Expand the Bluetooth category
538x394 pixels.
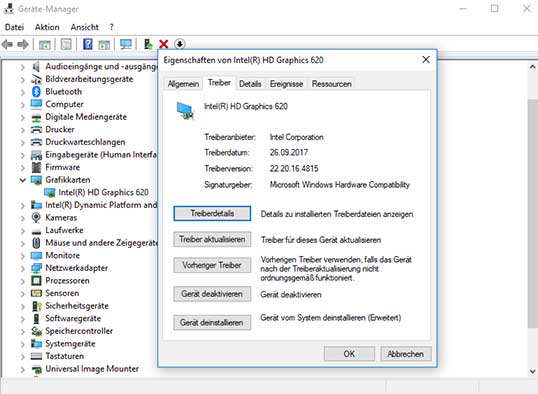(23, 92)
